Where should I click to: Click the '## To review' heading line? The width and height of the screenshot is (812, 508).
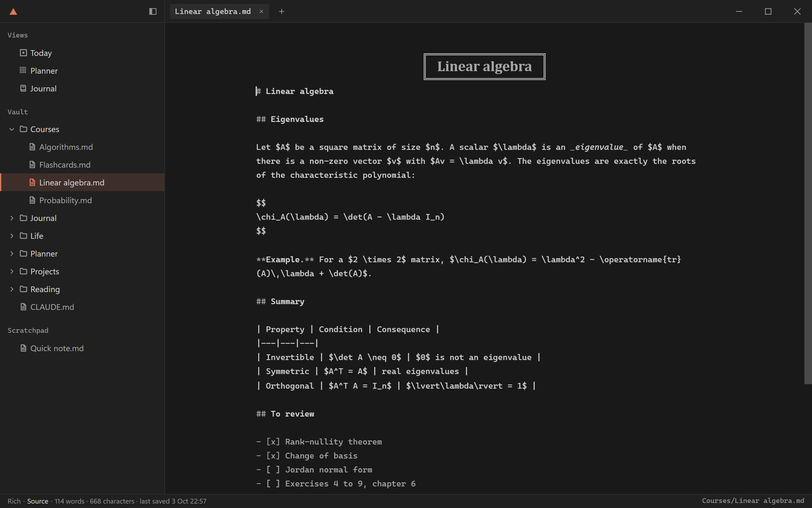285,414
